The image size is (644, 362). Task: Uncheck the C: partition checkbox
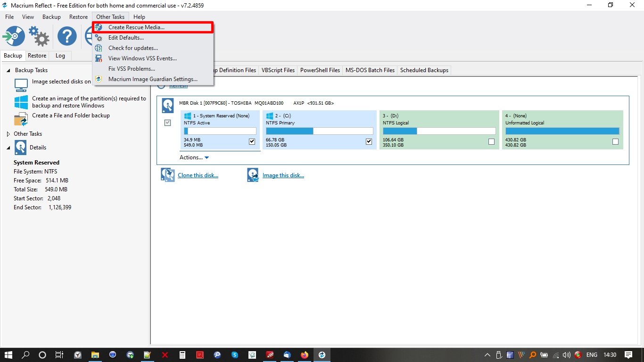coord(369,141)
